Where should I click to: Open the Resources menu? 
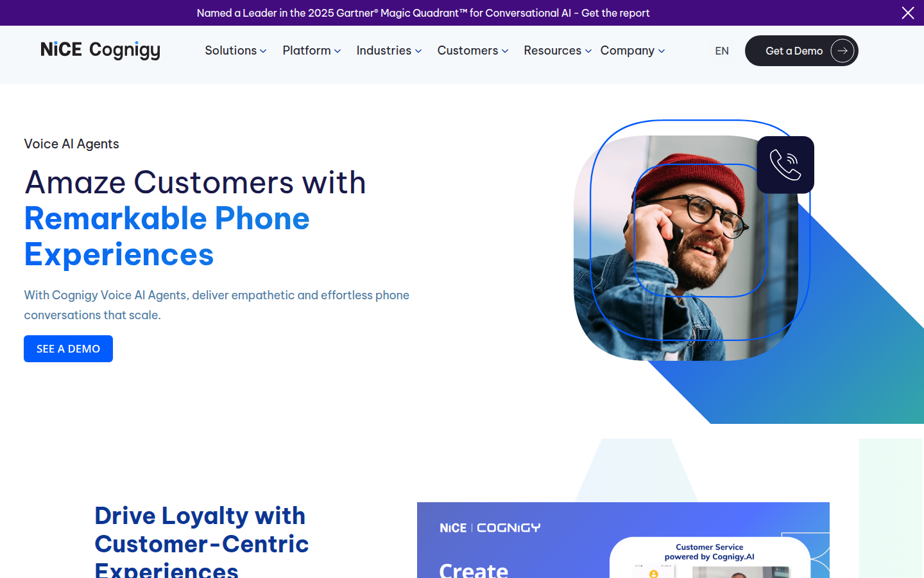(558, 51)
